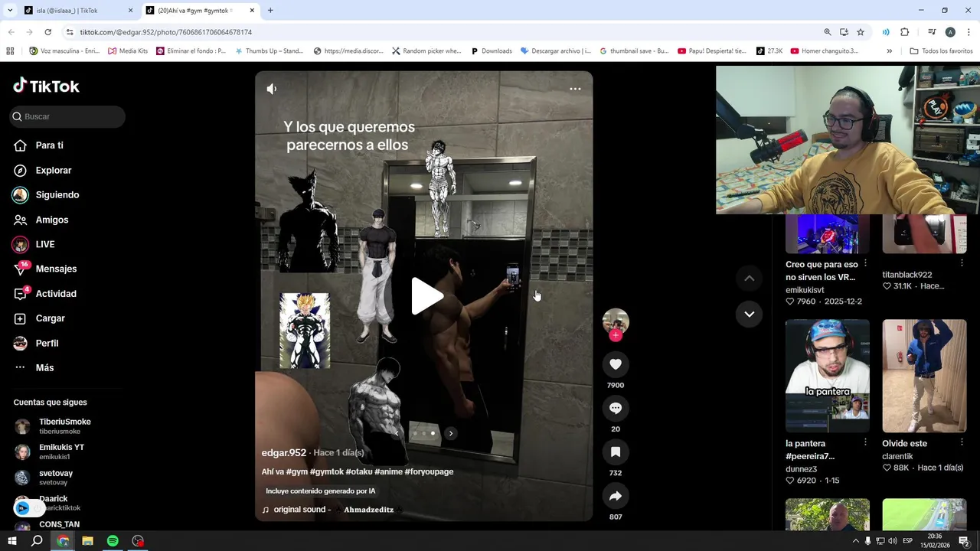Open the Chrome extensions puzzle icon

point(905,32)
